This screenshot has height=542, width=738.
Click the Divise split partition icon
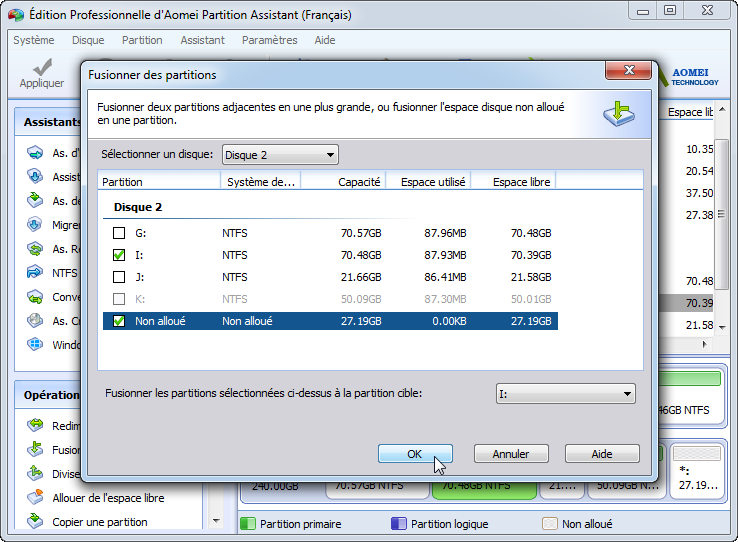tap(35, 473)
